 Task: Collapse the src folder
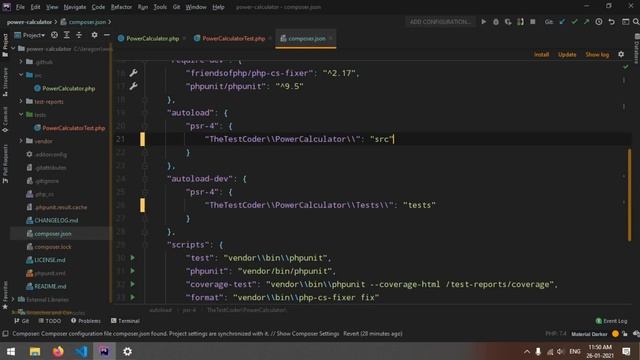tap(21, 75)
